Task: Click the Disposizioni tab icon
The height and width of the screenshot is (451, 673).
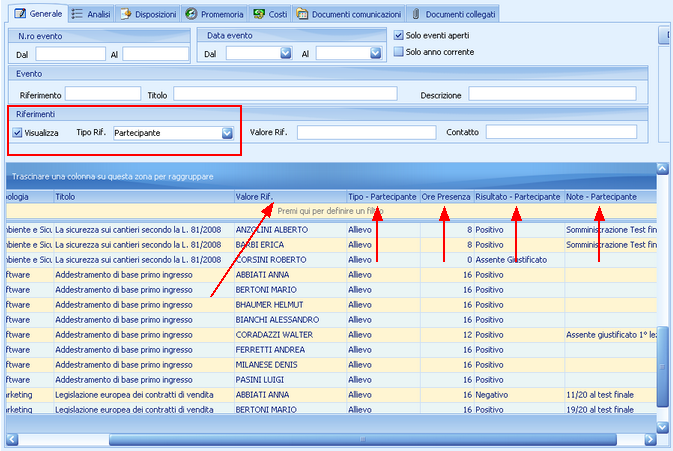Action: [x=125, y=14]
